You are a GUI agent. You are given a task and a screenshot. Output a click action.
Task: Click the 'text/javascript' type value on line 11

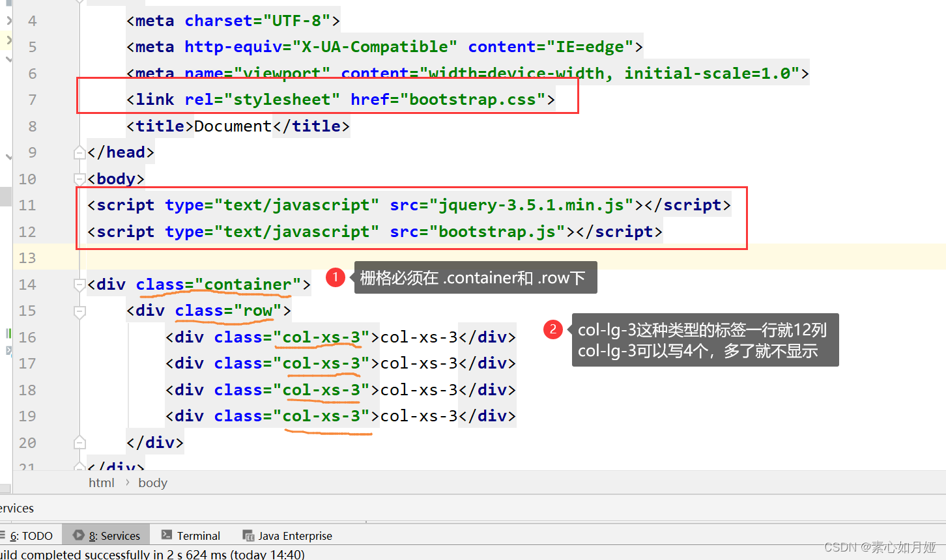pos(296,205)
